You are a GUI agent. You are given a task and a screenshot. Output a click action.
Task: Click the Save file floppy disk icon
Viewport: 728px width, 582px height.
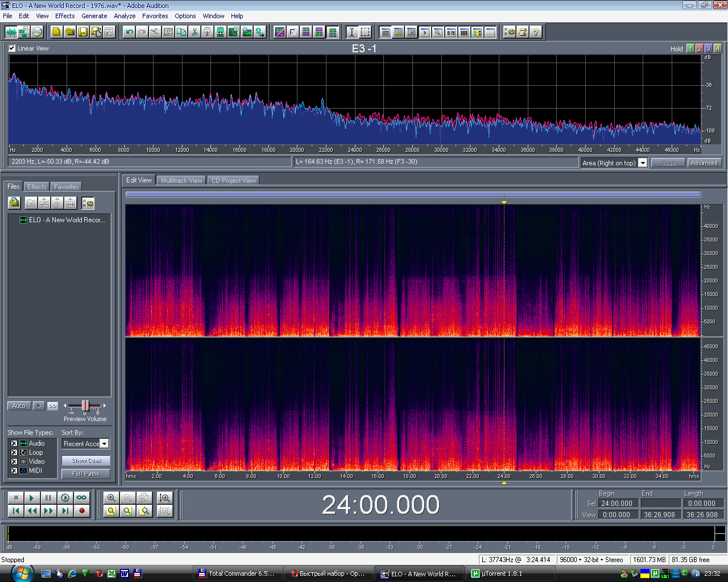[83, 32]
